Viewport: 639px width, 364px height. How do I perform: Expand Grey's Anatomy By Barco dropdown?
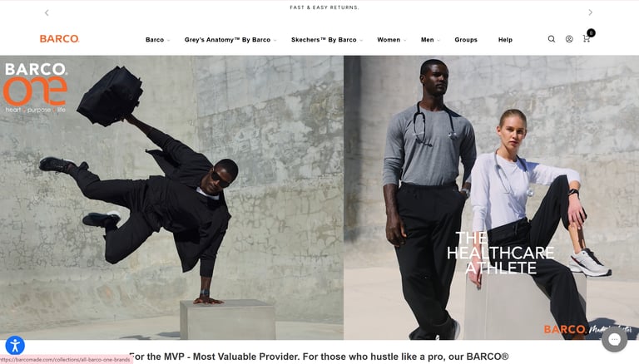230,40
